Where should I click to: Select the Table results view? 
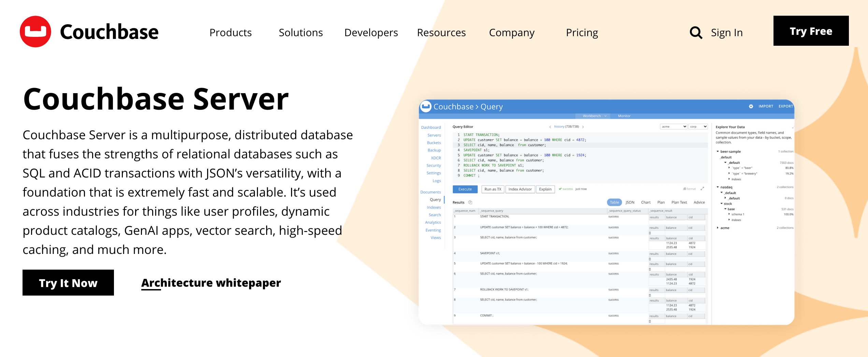[614, 202]
